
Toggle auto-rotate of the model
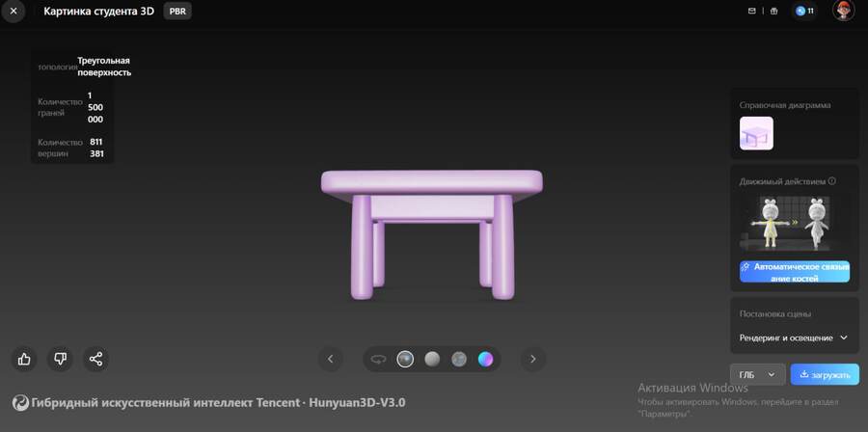(378, 359)
